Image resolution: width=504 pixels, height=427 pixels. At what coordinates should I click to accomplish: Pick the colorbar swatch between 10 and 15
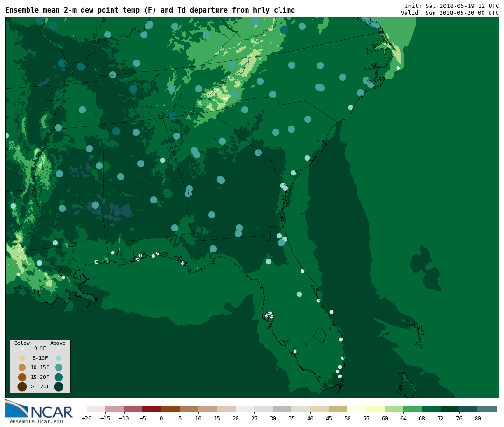[208, 409]
